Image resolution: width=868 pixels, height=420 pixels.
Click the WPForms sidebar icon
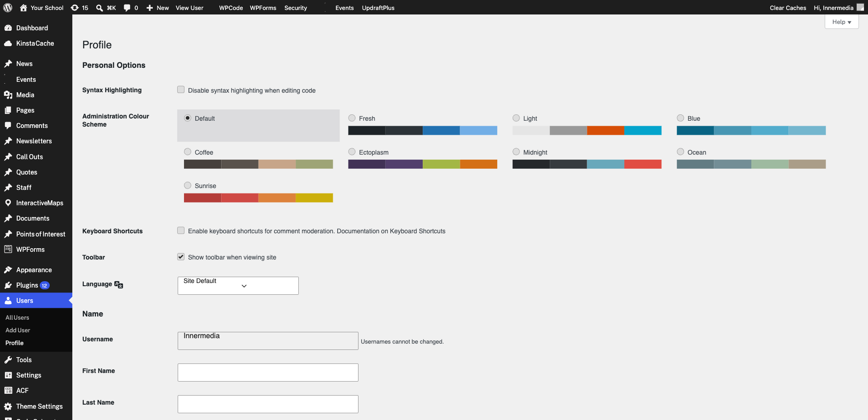point(8,250)
